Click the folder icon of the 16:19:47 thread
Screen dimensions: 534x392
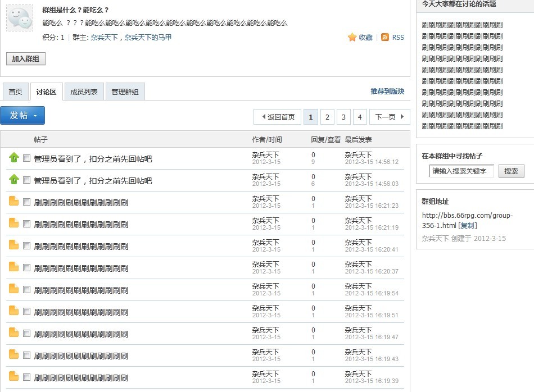[x=13, y=332]
